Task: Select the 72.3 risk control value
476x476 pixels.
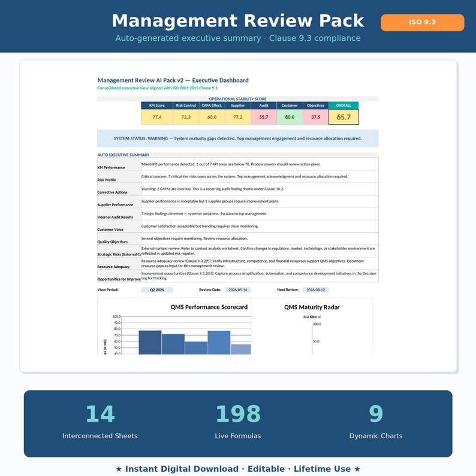Action: point(186,117)
